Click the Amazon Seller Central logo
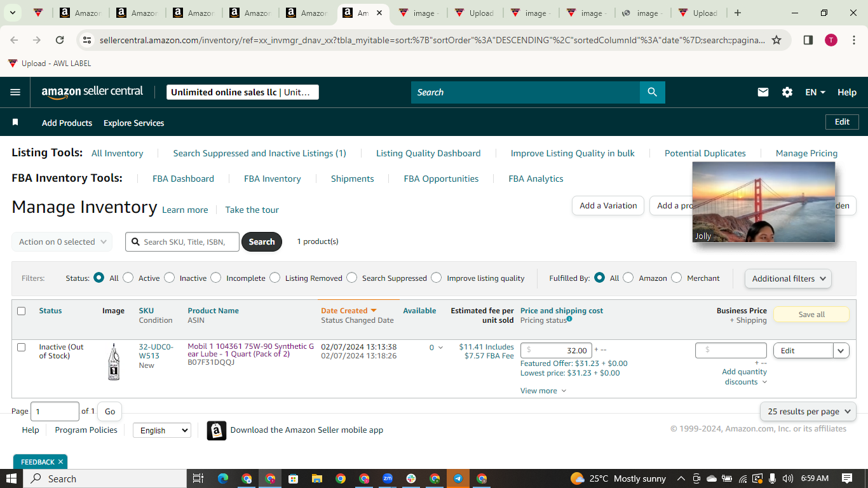 [x=93, y=92]
